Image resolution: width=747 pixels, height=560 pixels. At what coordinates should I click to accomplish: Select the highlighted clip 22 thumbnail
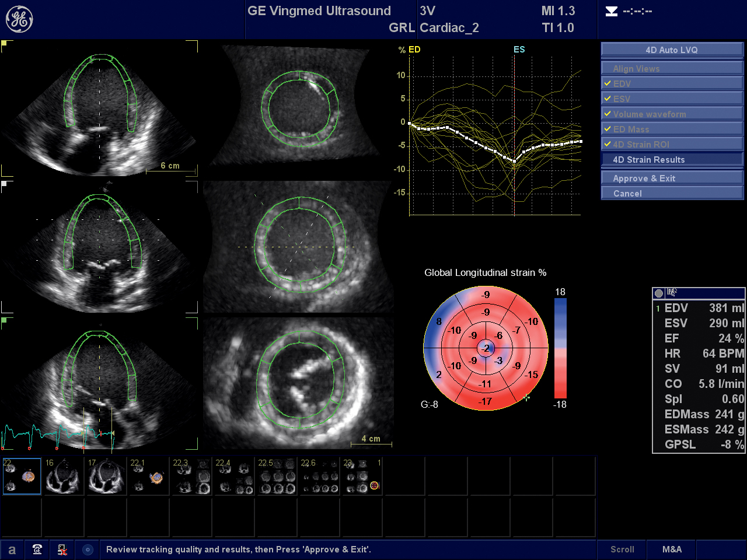[x=22, y=475]
